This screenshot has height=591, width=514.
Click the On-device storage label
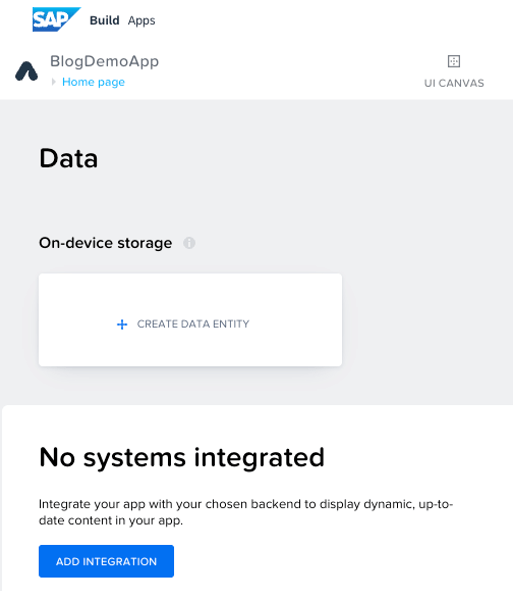[106, 243]
